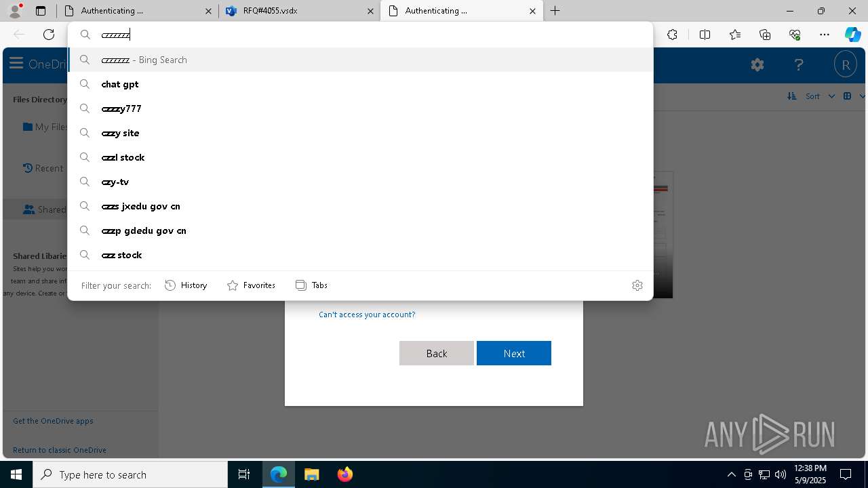Viewport: 868px width, 488px height.
Task: Select the 'czz stock' suggestion
Action: 360,255
